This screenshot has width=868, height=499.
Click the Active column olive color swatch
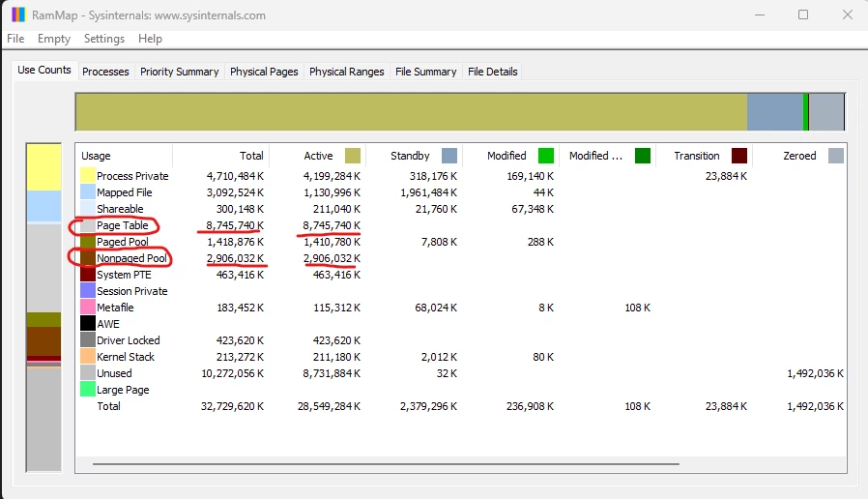point(353,156)
